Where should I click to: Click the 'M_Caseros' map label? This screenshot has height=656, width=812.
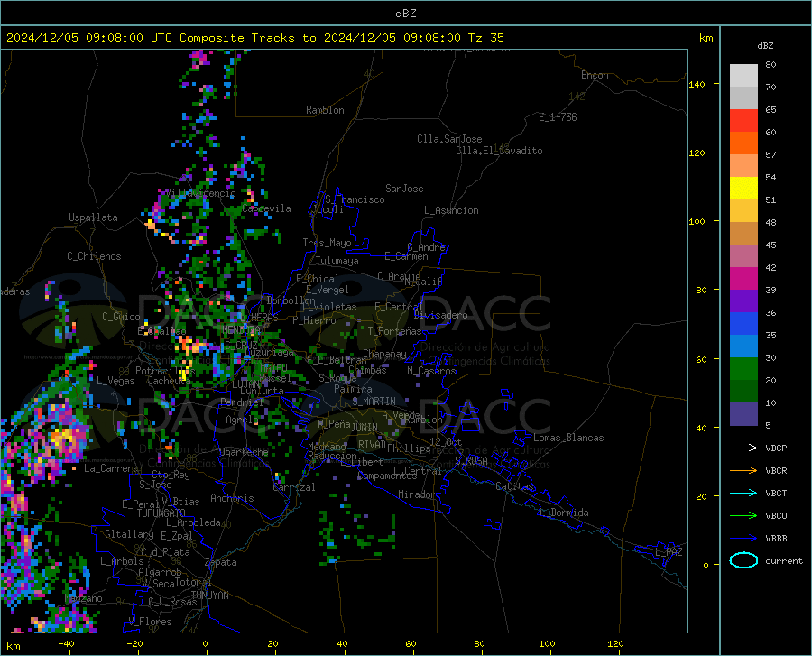click(x=431, y=371)
